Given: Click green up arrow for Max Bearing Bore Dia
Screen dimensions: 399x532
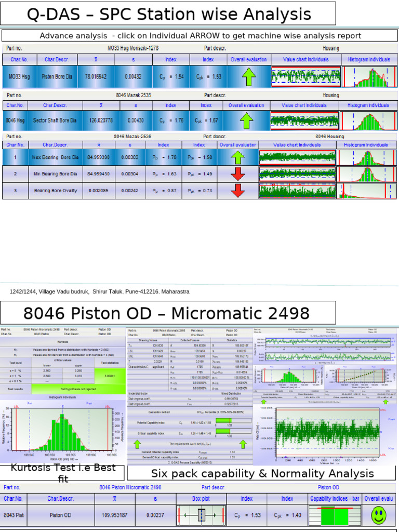Looking at the screenshot, I should 237,158.
